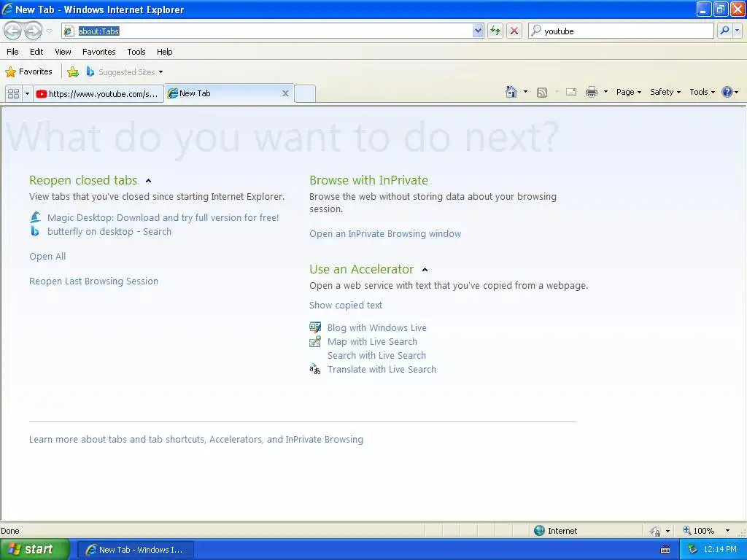This screenshot has width=747, height=560.
Task: Click the Back navigation arrow button
Action: coord(13,31)
